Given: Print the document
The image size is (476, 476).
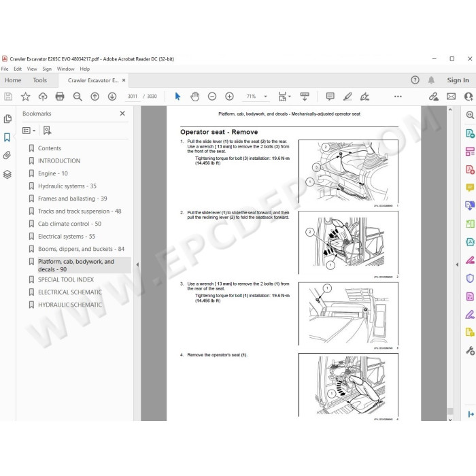Looking at the screenshot, I should click(x=60, y=97).
